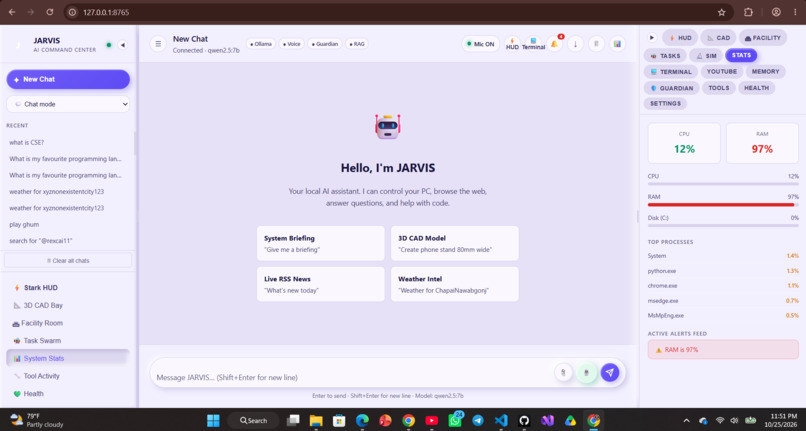This screenshot has width=806, height=431.
Task: Switch to the TASKS tab
Action: click(x=665, y=56)
